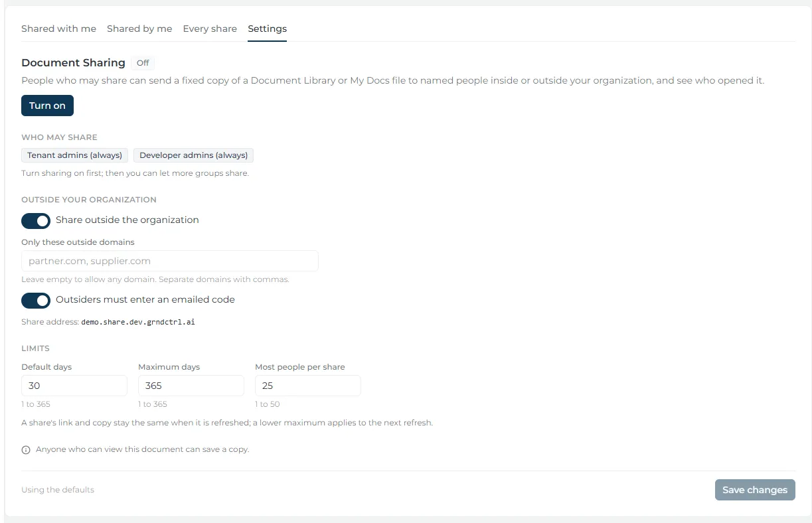Click the Using the defaults status text
The image size is (812, 523).
(x=58, y=490)
